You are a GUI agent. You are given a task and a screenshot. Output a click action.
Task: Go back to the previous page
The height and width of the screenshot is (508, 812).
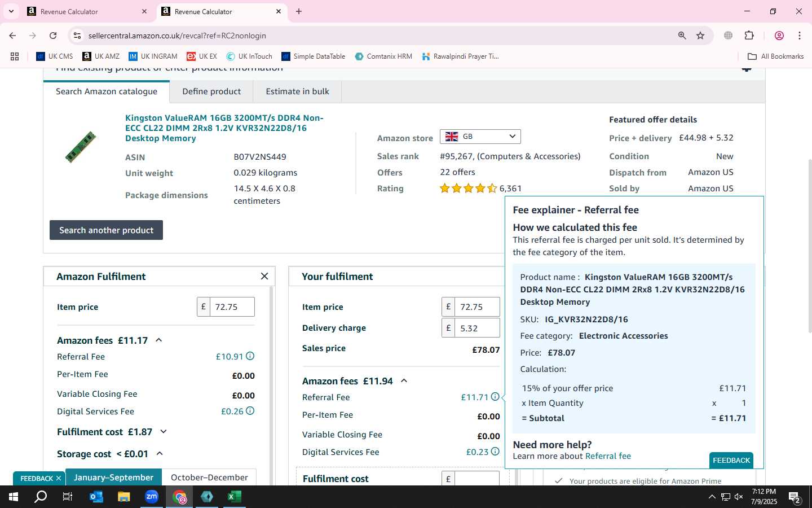coord(12,36)
